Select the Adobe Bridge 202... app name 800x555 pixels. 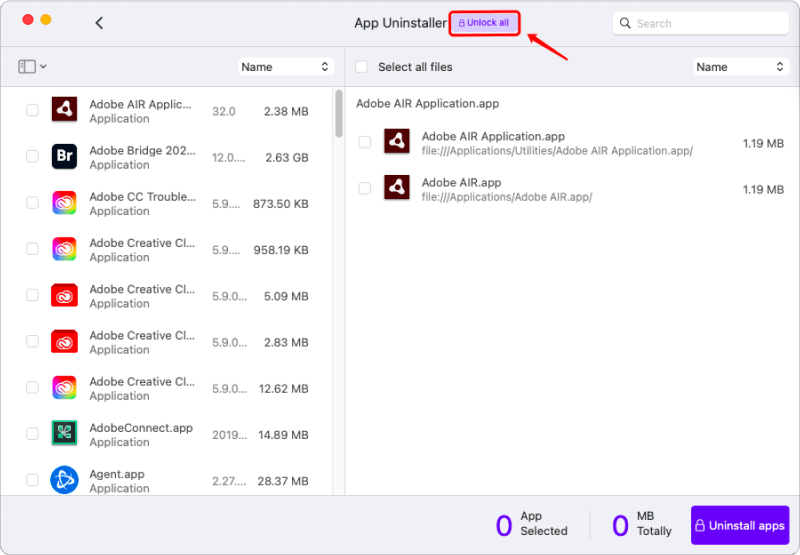(x=142, y=150)
